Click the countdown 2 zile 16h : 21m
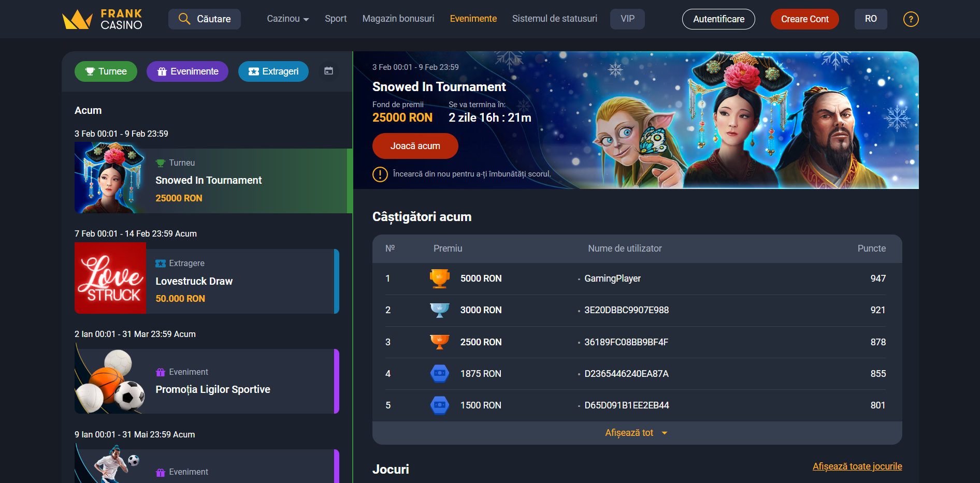 [x=490, y=118]
